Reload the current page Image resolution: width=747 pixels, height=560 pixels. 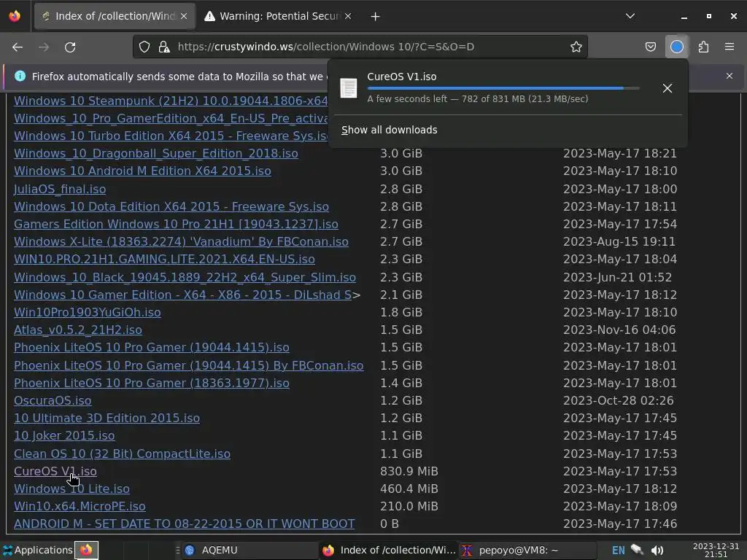tap(70, 47)
